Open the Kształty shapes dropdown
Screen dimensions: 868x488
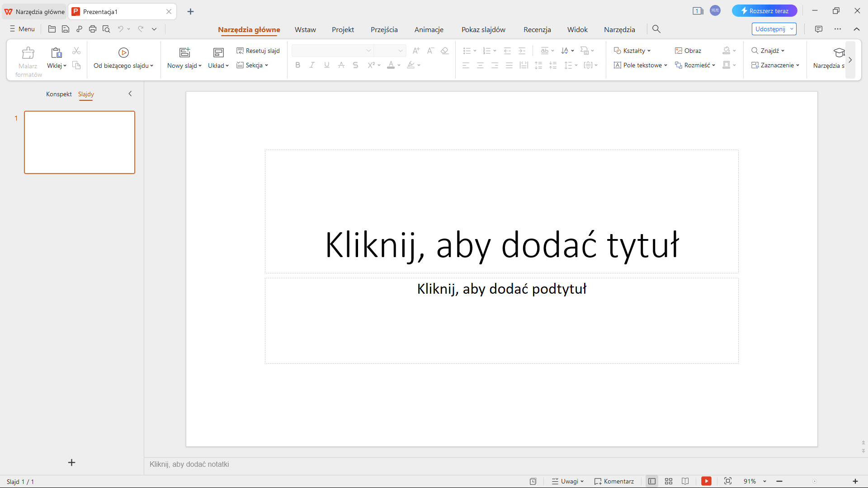pos(632,50)
